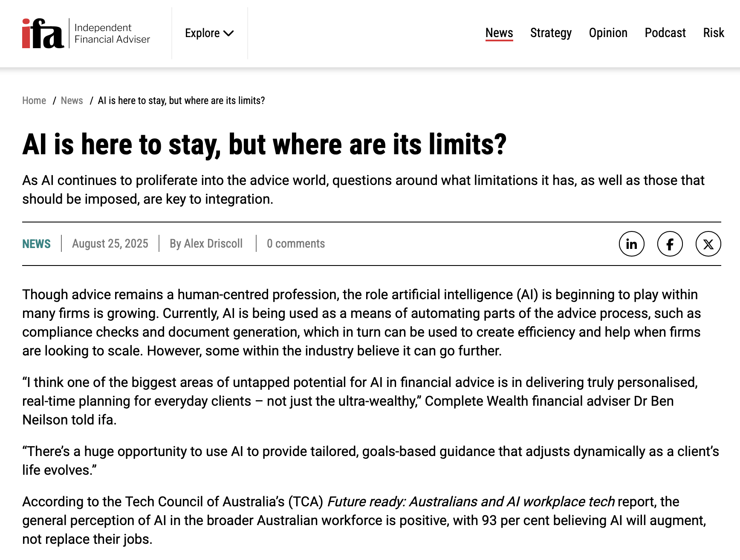Expand the Explore dropdown menu
The image size is (740, 560).
[x=209, y=33]
